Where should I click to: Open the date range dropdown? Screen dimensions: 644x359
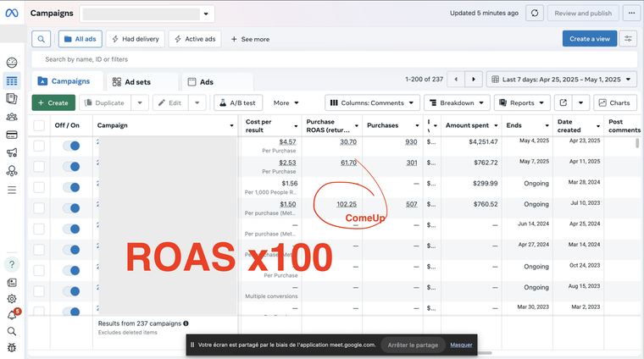[562, 80]
